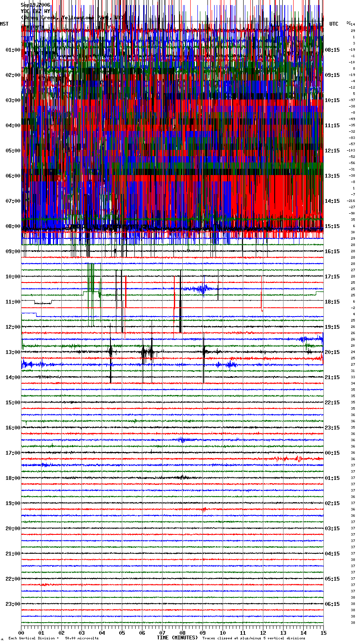Select the 18:00 MST time label
357x644 pixels.
pyautogui.click(x=13, y=478)
